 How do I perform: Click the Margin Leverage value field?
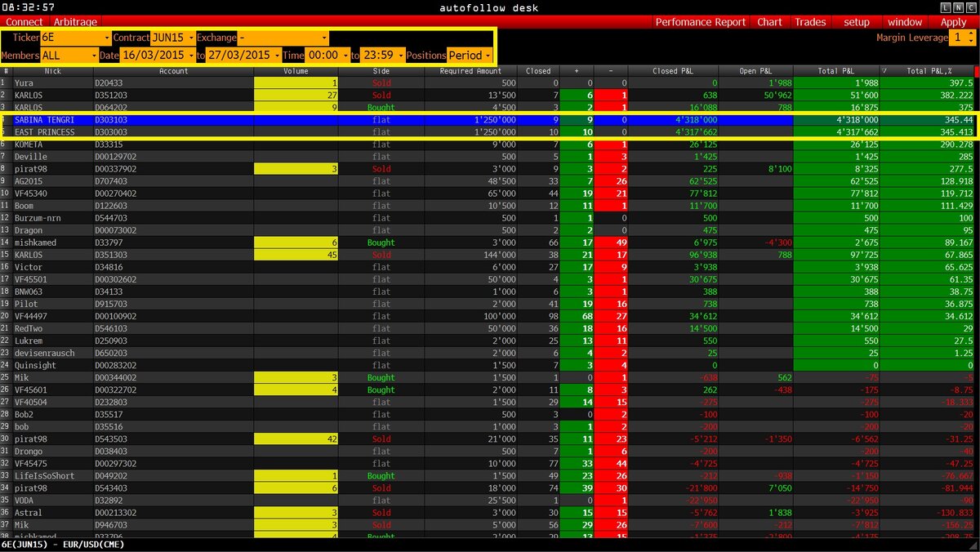956,38
